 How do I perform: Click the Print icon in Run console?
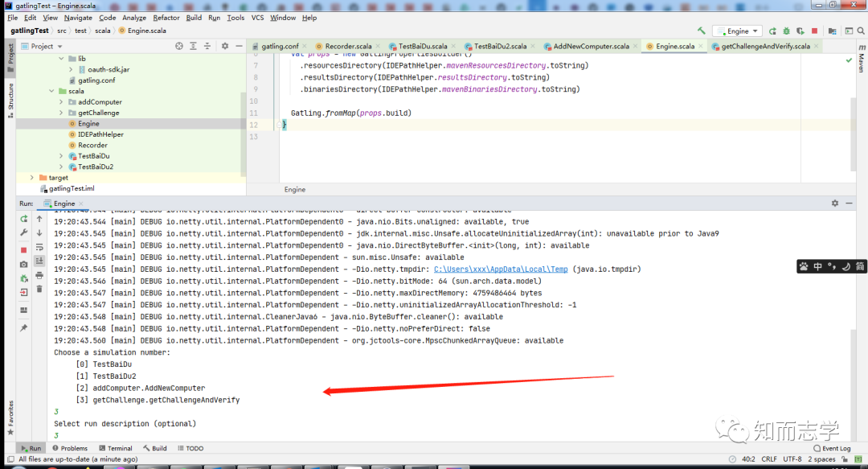point(39,275)
